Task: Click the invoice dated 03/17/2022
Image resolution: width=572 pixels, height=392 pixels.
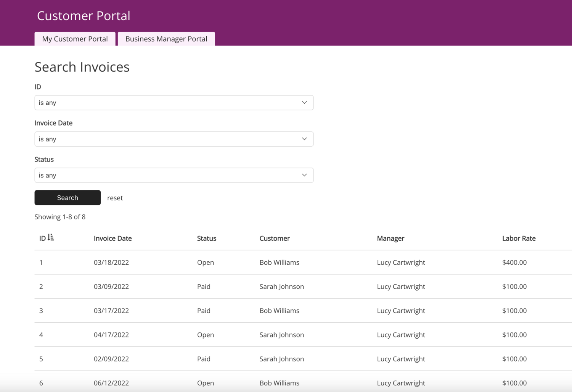Action: (x=111, y=311)
